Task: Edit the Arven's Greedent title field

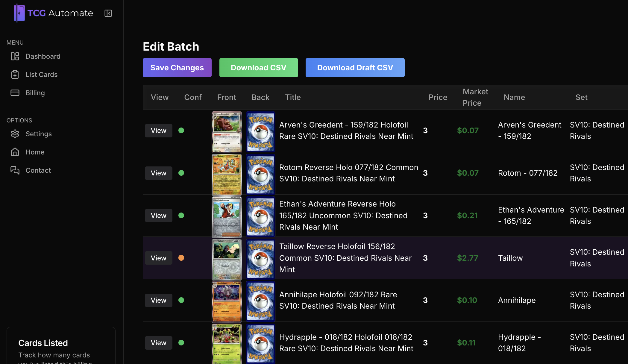Action: click(346, 131)
